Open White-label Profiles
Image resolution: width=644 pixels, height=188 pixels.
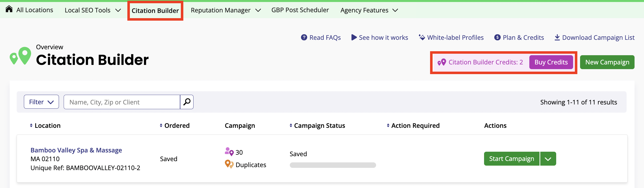(455, 38)
